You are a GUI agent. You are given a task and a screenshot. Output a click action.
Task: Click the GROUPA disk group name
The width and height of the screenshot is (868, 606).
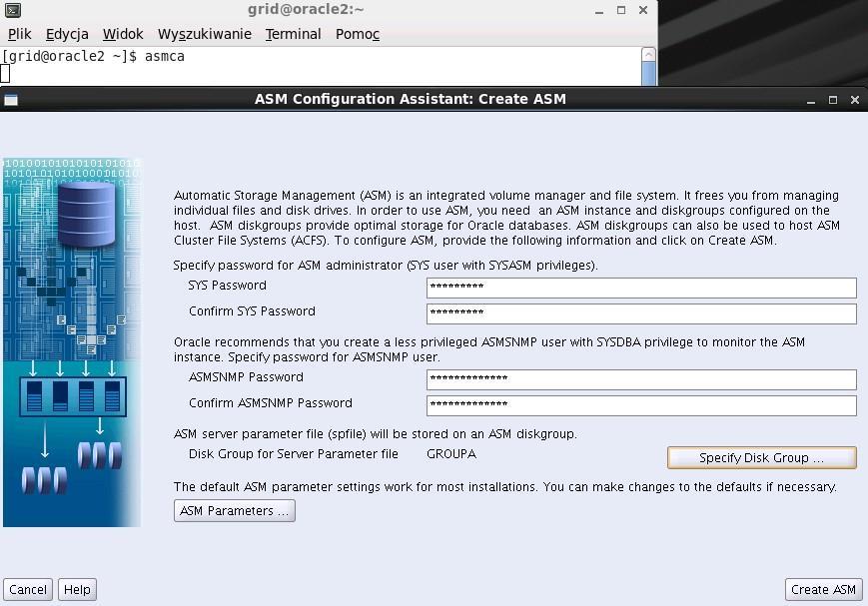tap(451, 454)
